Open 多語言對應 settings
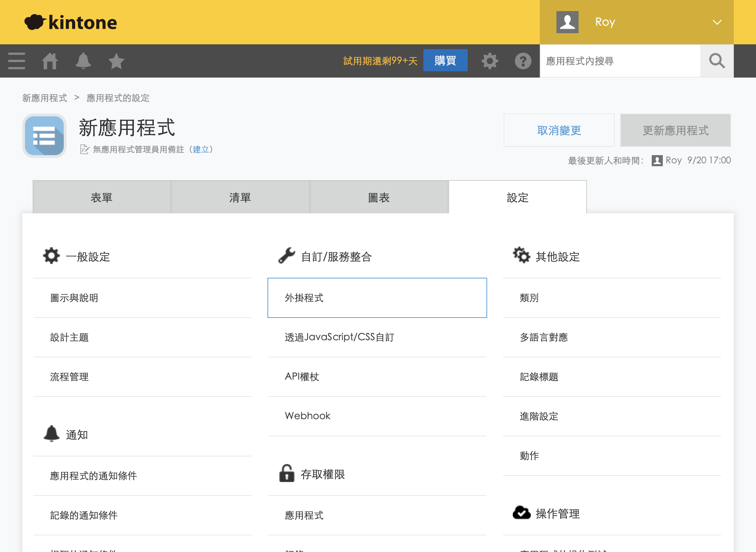Screen dimensions: 756x552 click(612, 337)
